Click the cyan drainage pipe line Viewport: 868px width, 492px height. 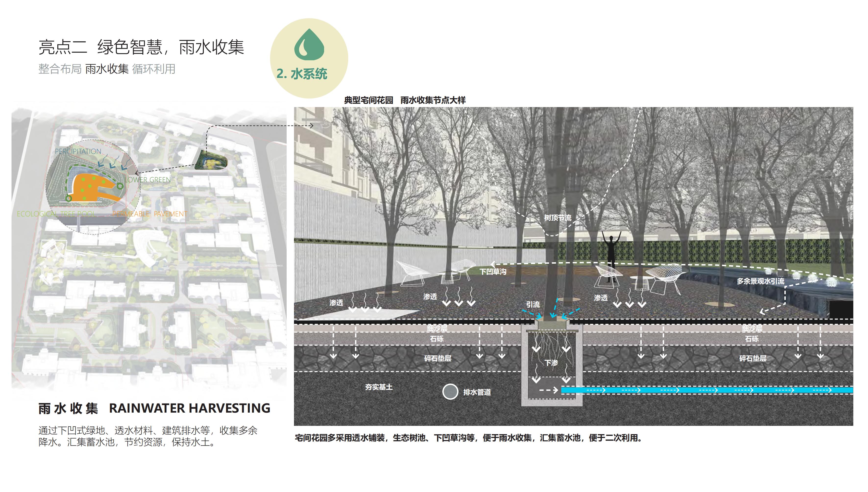coord(707,390)
